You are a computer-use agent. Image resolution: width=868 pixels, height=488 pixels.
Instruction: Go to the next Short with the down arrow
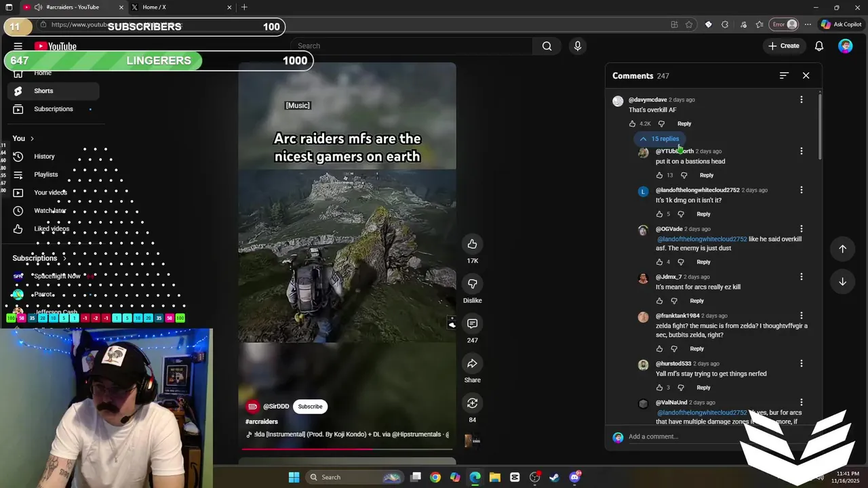[x=842, y=281]
